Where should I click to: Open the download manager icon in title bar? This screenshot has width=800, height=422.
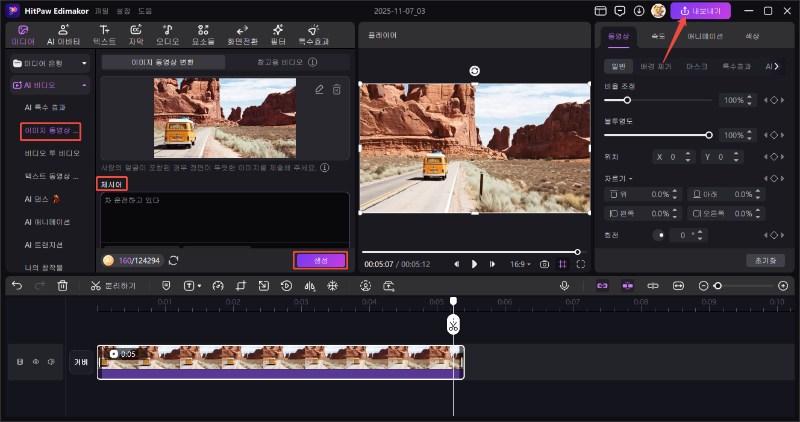point(639,11)
